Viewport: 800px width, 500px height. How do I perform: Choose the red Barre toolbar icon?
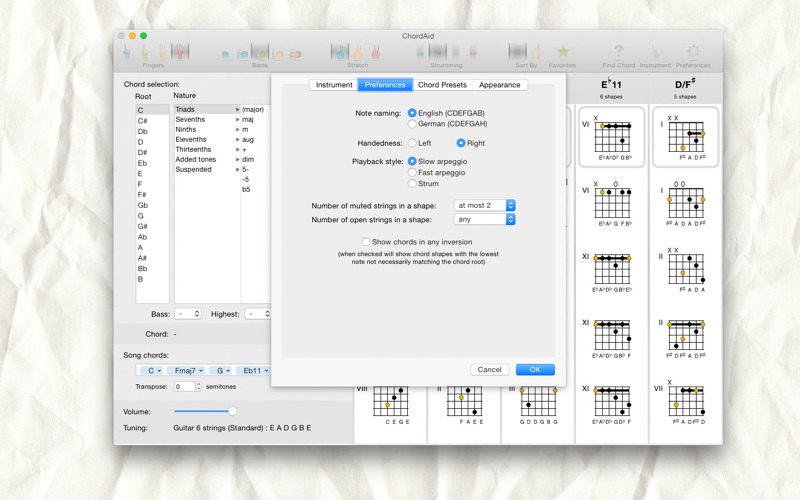pos(295,54)
